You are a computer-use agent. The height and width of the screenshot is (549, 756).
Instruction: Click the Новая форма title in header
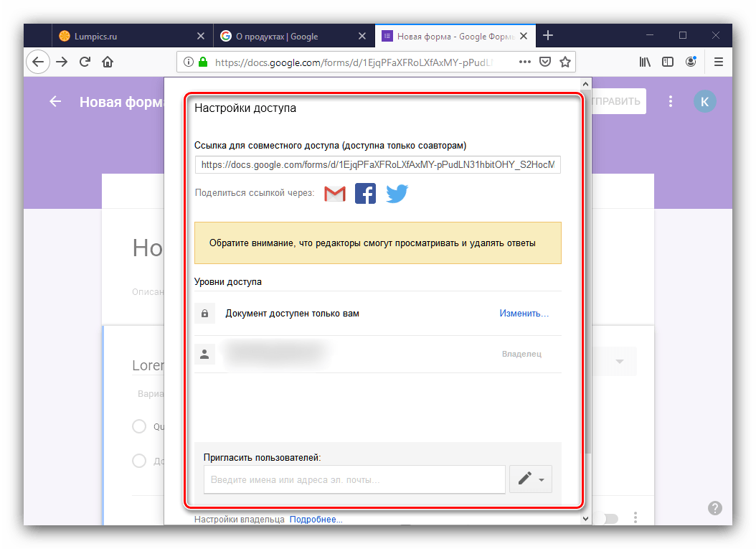tap(121, 102)
